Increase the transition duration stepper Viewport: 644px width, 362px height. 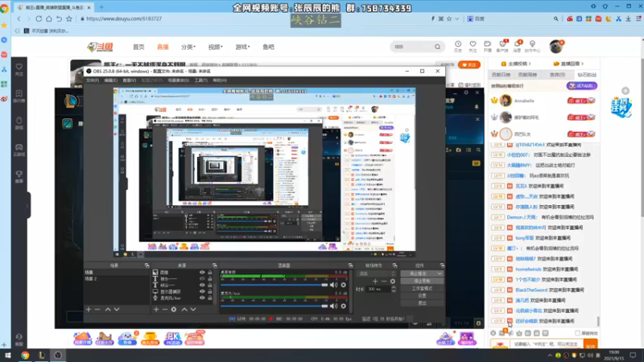[394, 287]
